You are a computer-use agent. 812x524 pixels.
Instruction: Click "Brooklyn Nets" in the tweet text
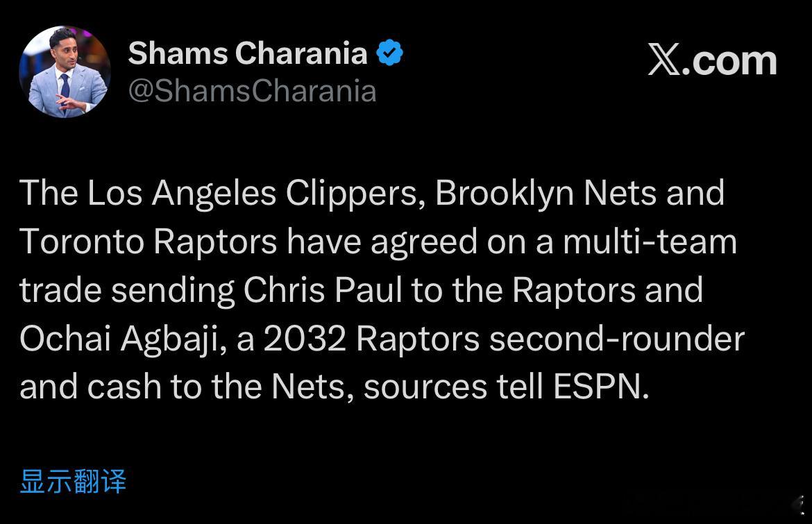545,194
